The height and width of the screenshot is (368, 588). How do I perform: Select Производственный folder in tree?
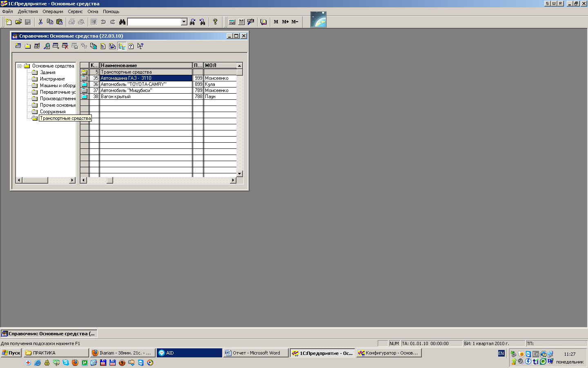click(58, 99)
